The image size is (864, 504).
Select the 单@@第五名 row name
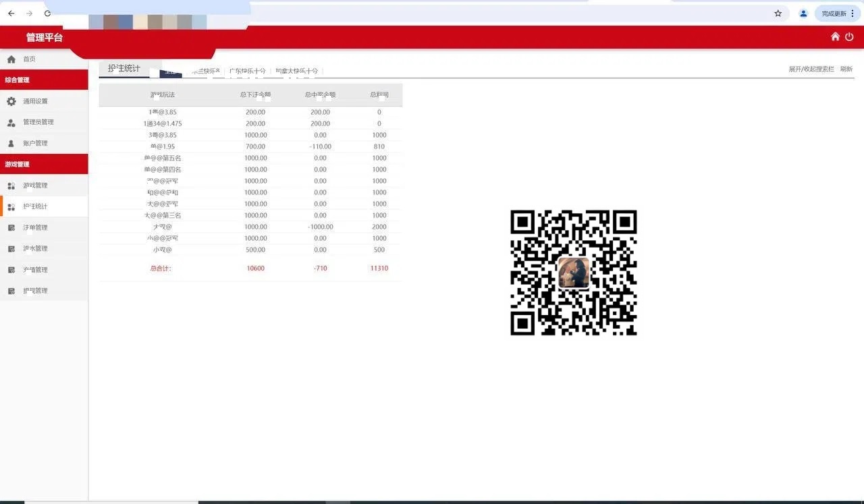click(163, 158)
